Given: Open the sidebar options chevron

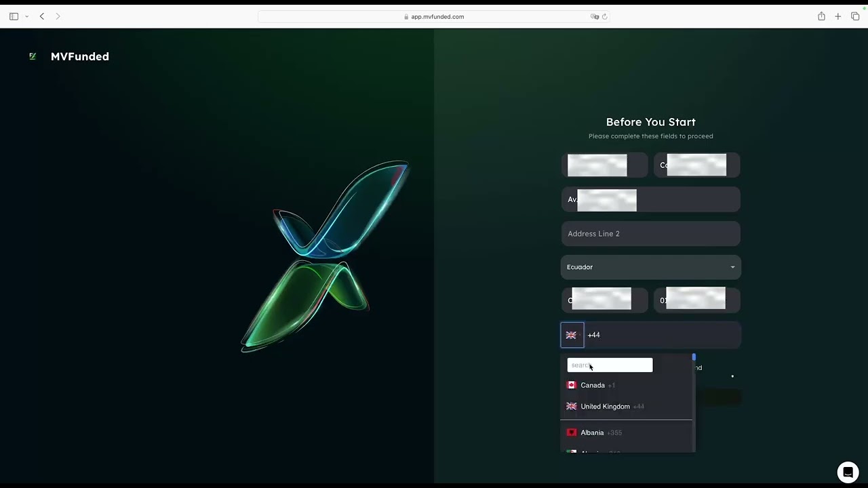Looking at the screenshot, I should click(26, 16).
